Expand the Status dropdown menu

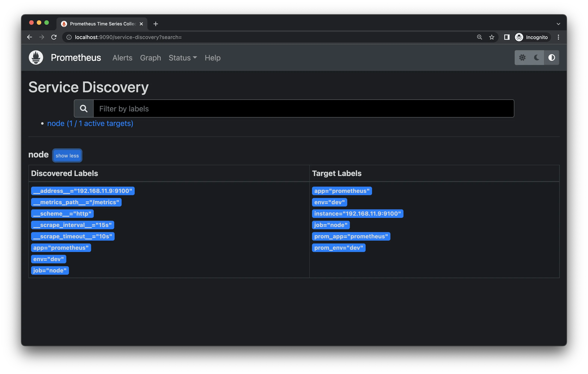182,58
